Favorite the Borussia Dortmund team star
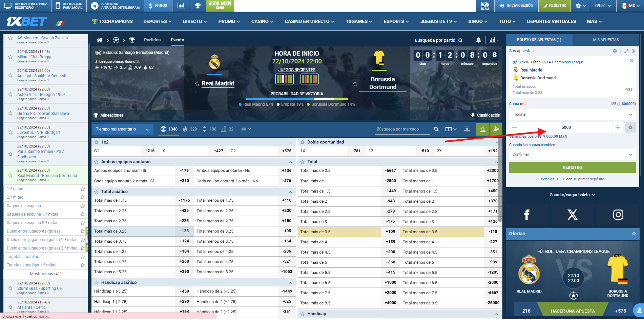Image resolution: width=644 pixels, height=319 pixels. pos(355,84)
